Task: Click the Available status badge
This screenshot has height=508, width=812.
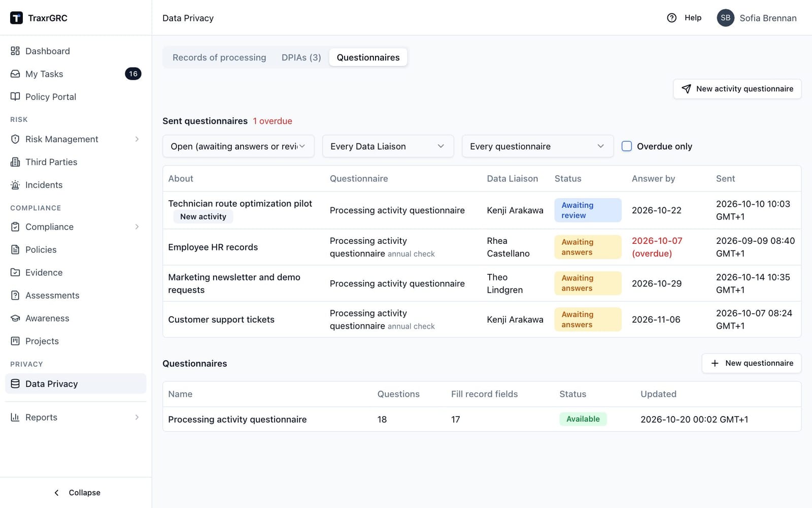Action: [x=583, y=419]
